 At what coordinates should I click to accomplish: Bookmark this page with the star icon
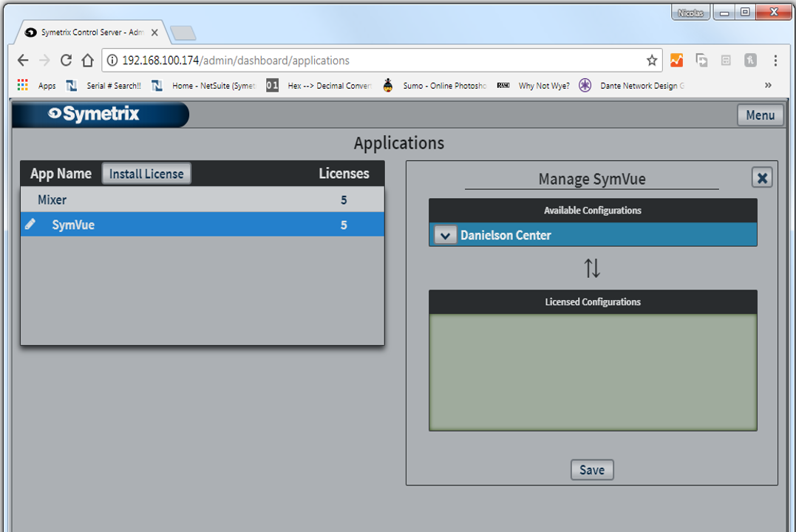652,61
